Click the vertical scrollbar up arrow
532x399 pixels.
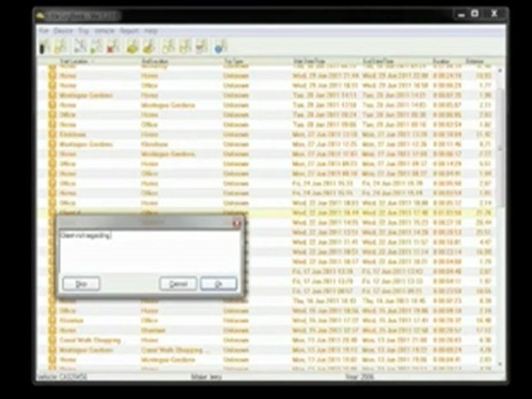tap(500, 70)
